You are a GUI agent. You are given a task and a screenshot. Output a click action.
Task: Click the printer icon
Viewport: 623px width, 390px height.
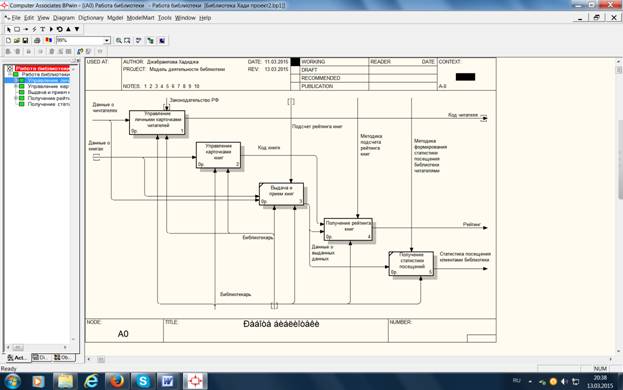37,41
